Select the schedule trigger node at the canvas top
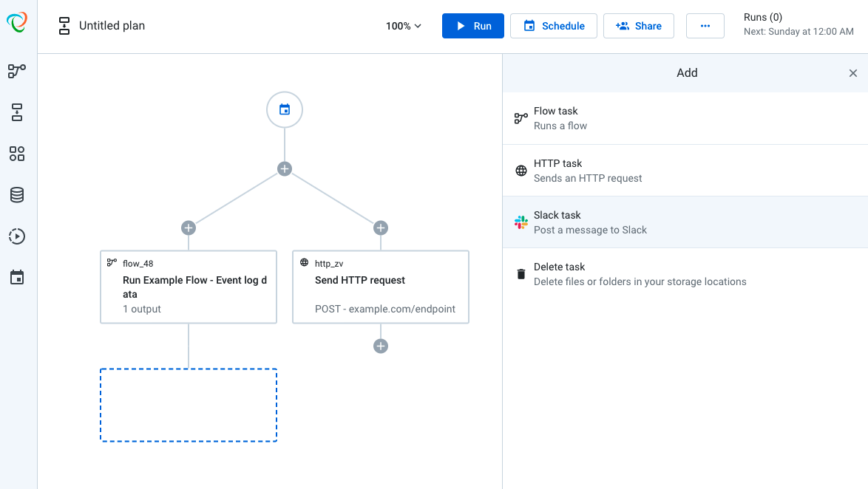Image resolution: width=868 pixels, height=489 pixels. 284,109
